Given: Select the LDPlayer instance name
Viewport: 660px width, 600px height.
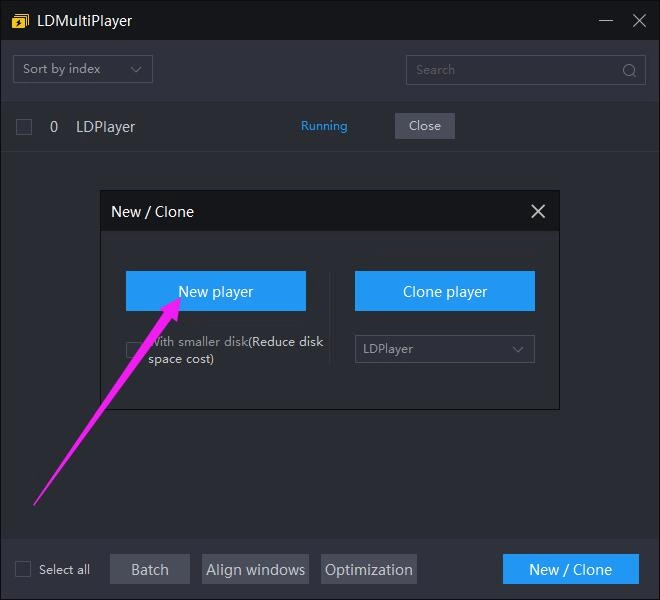Looking at the screenshot, I should 105,127.
